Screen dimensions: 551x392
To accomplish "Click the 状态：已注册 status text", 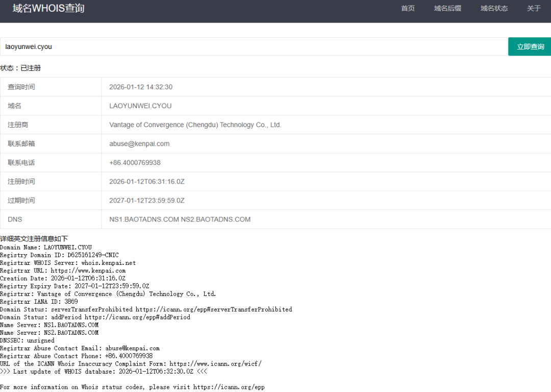I will (x=20, y=68).
